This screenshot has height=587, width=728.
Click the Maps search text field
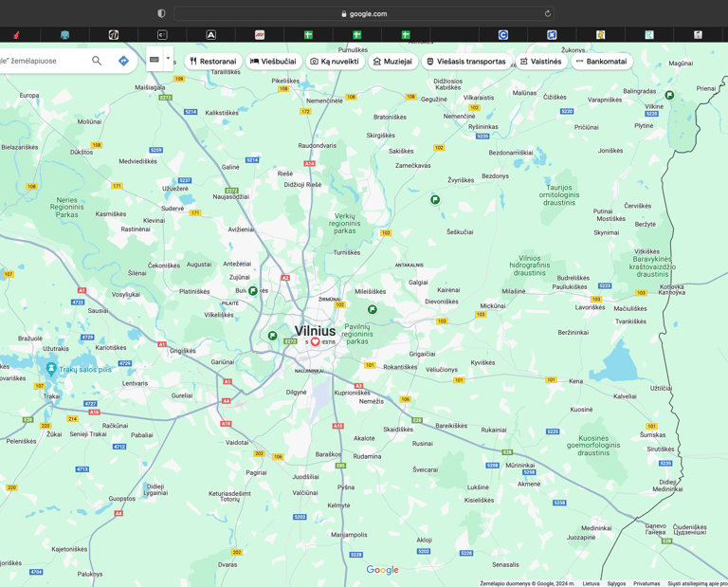(45, 61)
